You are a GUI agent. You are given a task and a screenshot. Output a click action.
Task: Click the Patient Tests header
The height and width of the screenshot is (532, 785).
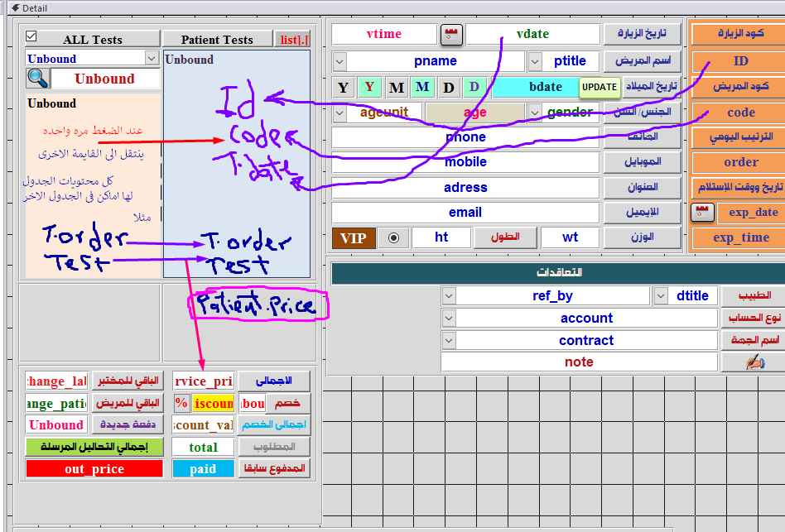click(x=217, y=39)
